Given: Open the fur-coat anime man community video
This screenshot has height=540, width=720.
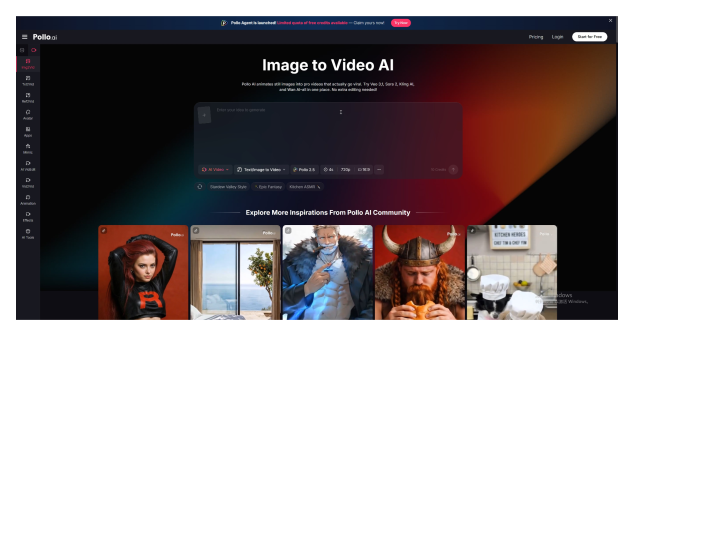Looking at the screenshot, I should click(328, 272).
